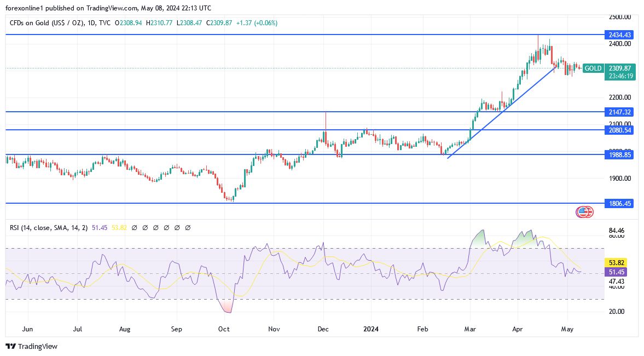Click the countdown timer below the price label
This screenshot has width=644, height=356.
click(620, 76)
